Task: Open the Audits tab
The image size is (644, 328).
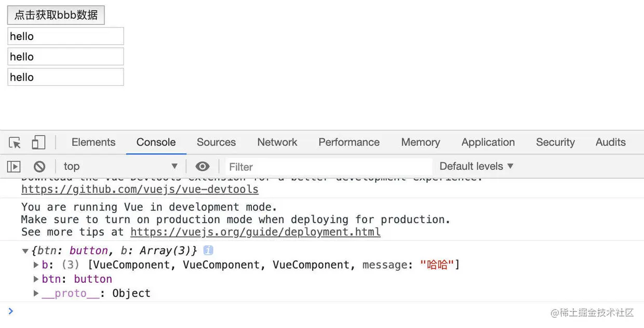Action: coord(611,142)
